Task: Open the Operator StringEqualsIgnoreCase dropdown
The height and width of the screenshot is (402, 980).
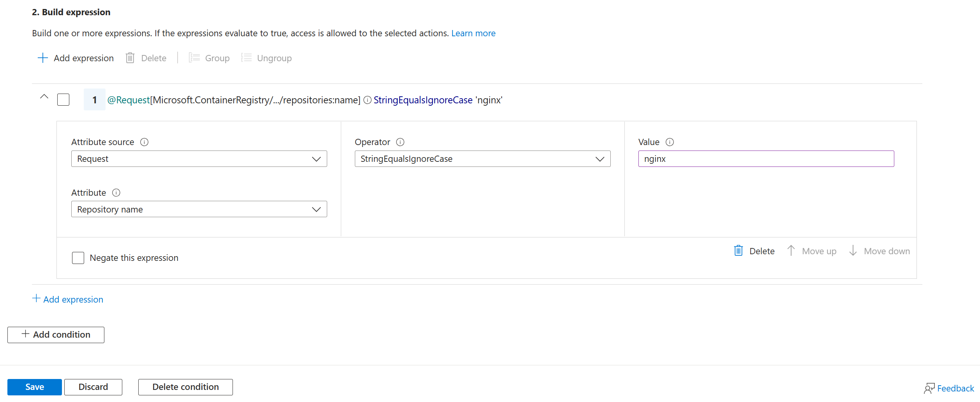Action: pyautogui.click(x=482, y=159)
